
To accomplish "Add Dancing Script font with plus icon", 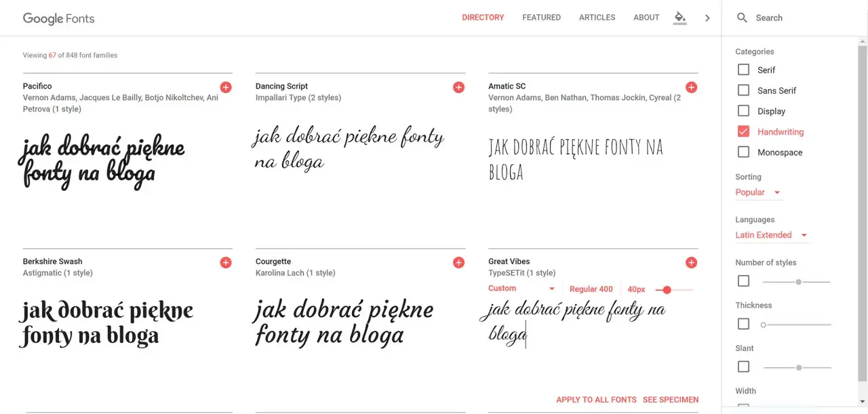I will pos(458,88).
